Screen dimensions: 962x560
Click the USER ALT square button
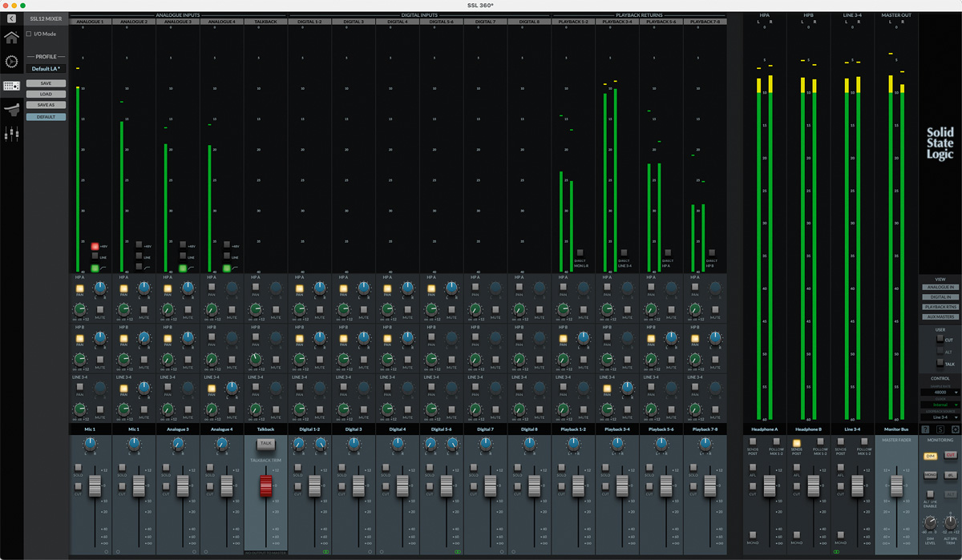pyautogui.click(x=939, y=351)
